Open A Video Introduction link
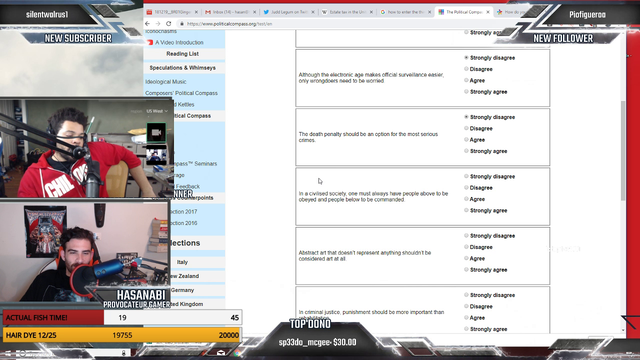Image resolution: width=640 pixels, height=360 pixels. point(179,42)
